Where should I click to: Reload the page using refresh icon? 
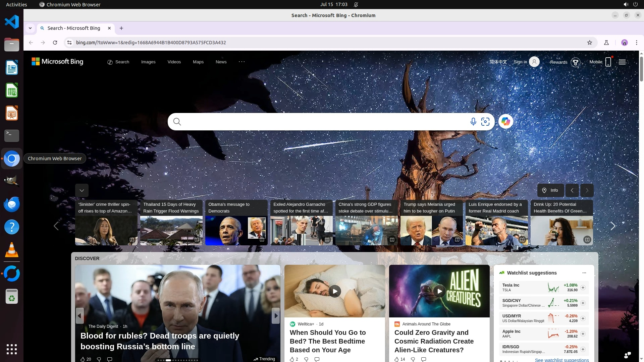tap(55, 43)
